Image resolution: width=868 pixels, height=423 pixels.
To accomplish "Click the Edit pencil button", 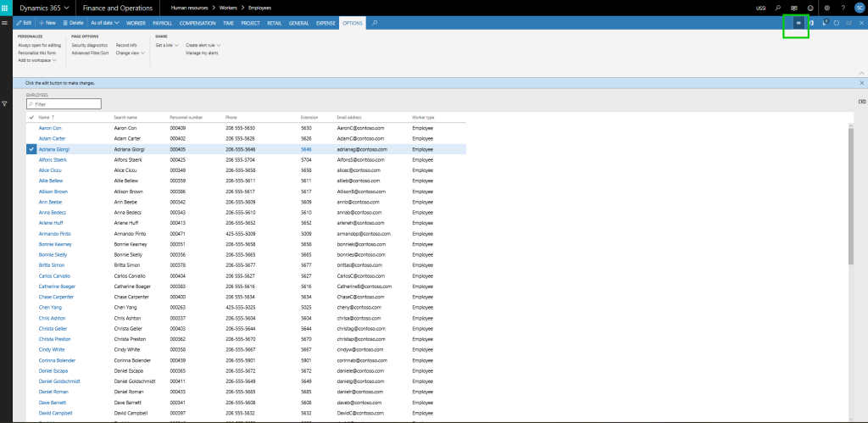I will point(24,23).
